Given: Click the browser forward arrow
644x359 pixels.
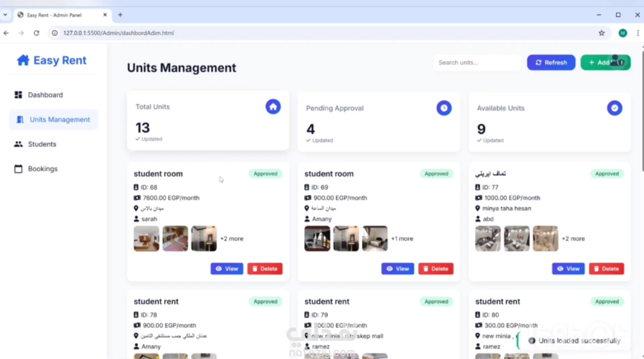Looking at the screenshot, I should 21,33.
